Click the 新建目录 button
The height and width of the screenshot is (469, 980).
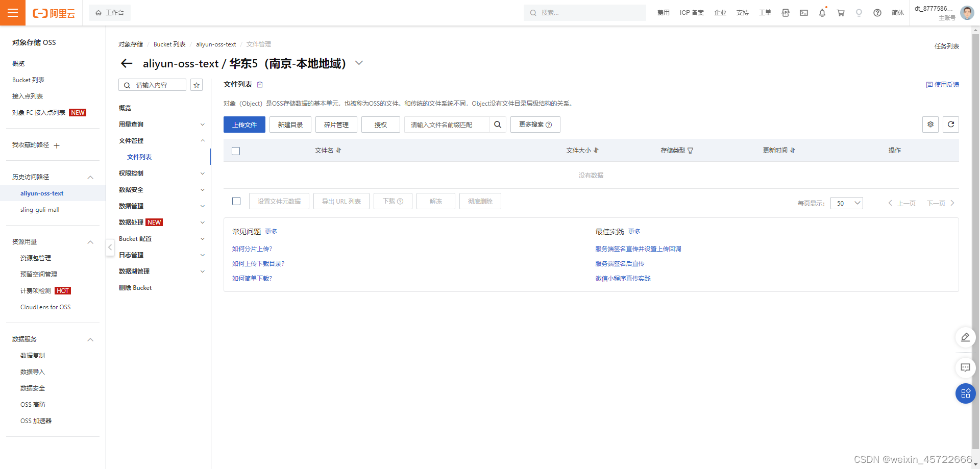tap(290, 125)
